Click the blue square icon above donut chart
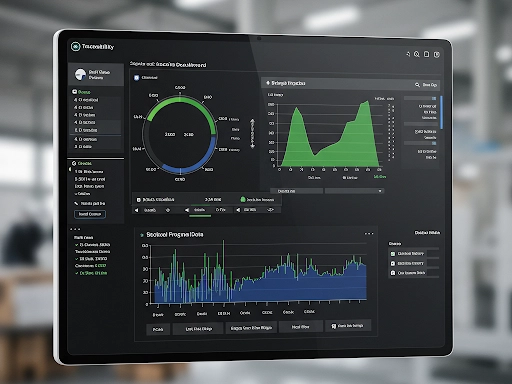 point(136,78)
